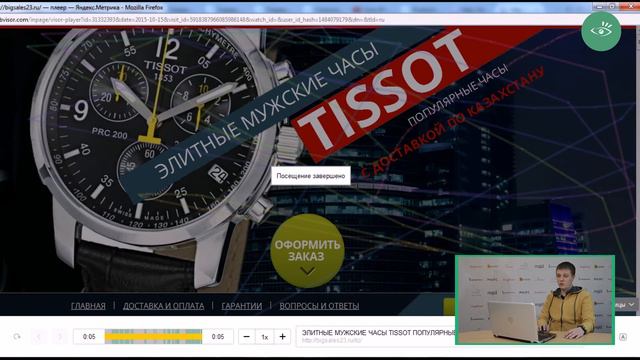Click the right 0:05 total time label
This screenshot has width=640, height=360.
(218, 337)
